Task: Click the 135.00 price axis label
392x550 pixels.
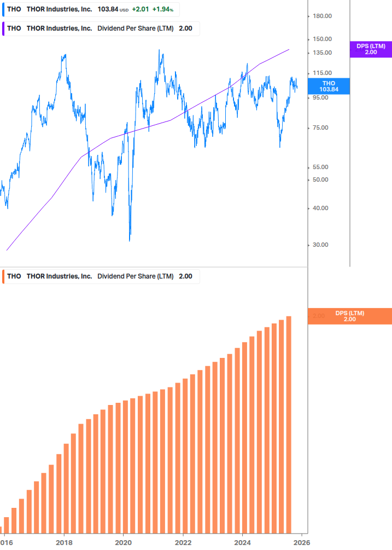Action: click(322, 53)
